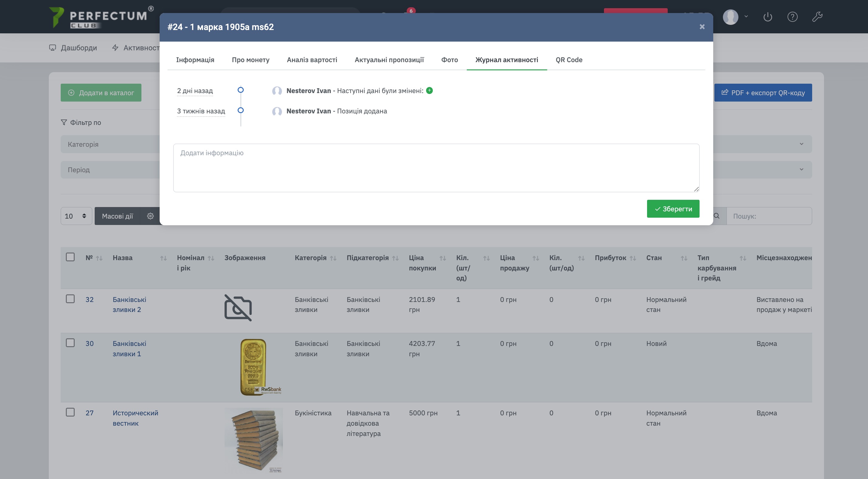Expand changed data green plus icon

coord(429,91)
